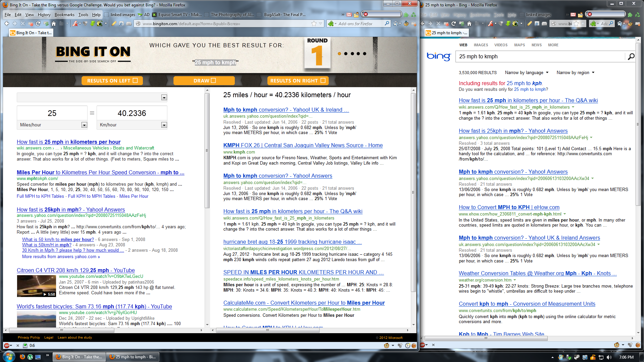This screenshot has width=644, height=362.
Task: Click the Home button in left Firefox toolbar
Action: tap(54, 24)
